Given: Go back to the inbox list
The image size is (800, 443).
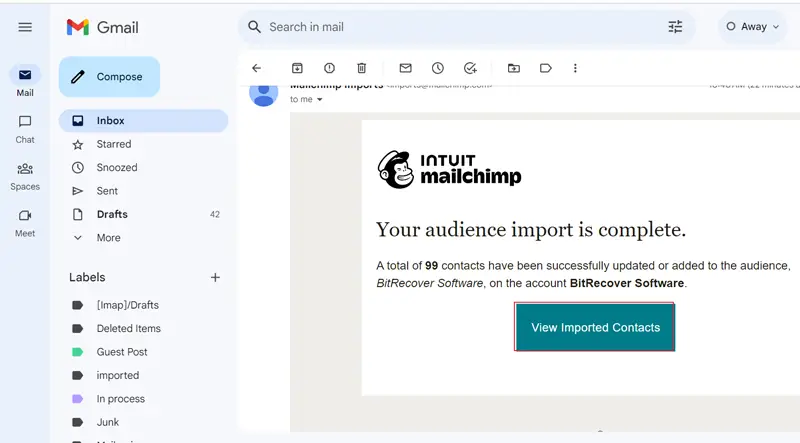Looking at the screenshot, I should tap(256, 68).
